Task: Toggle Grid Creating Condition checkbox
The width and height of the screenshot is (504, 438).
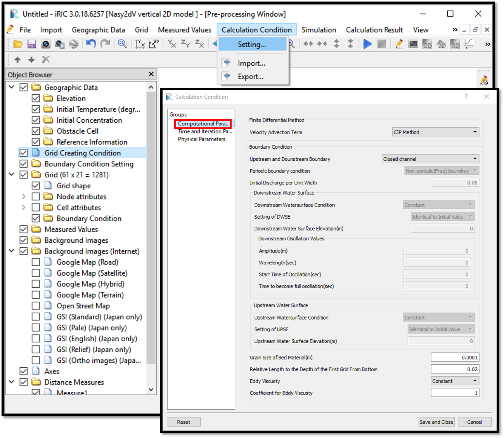Action: 24,153
